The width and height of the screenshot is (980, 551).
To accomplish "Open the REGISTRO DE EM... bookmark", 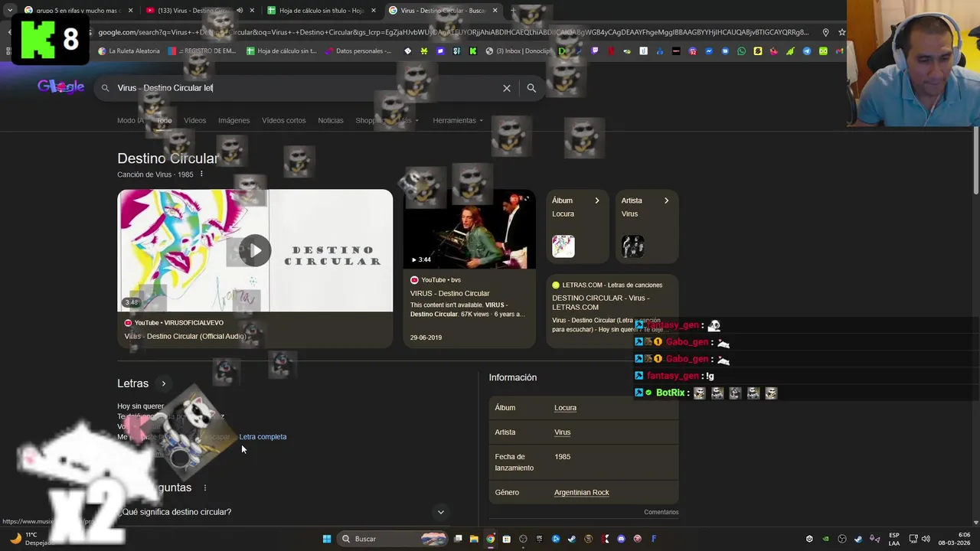I will click(x=201, y=51).
